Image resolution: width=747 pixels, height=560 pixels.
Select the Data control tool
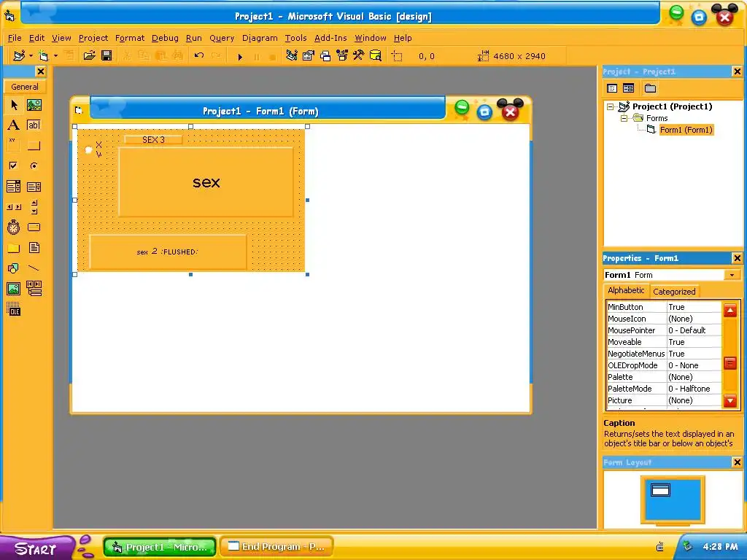[34, 289]
